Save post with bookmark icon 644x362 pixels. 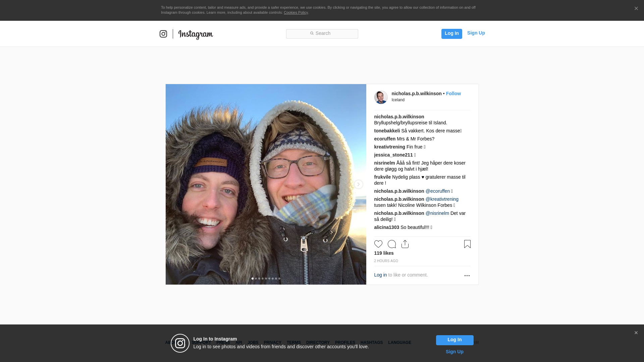coord(467,244)
